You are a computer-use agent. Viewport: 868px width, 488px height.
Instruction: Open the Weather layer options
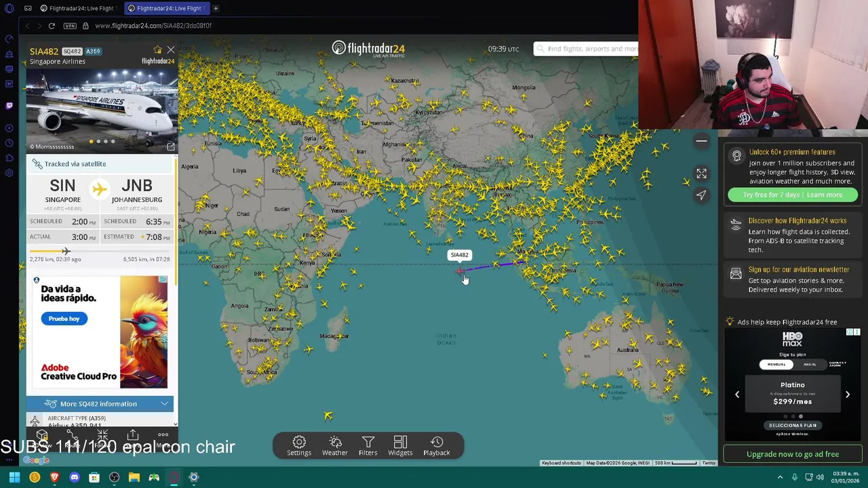tap(335, 446)
